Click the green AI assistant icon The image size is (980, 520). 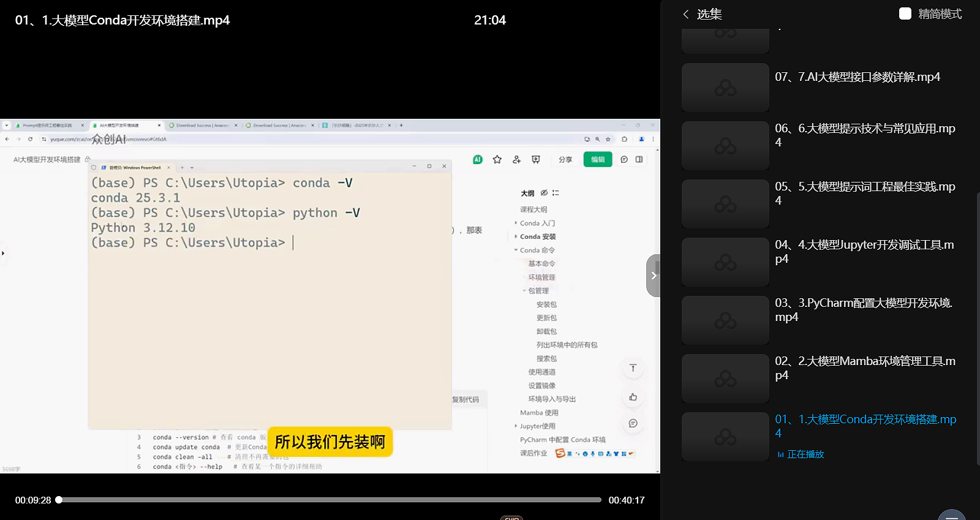[x=478, y=159]
